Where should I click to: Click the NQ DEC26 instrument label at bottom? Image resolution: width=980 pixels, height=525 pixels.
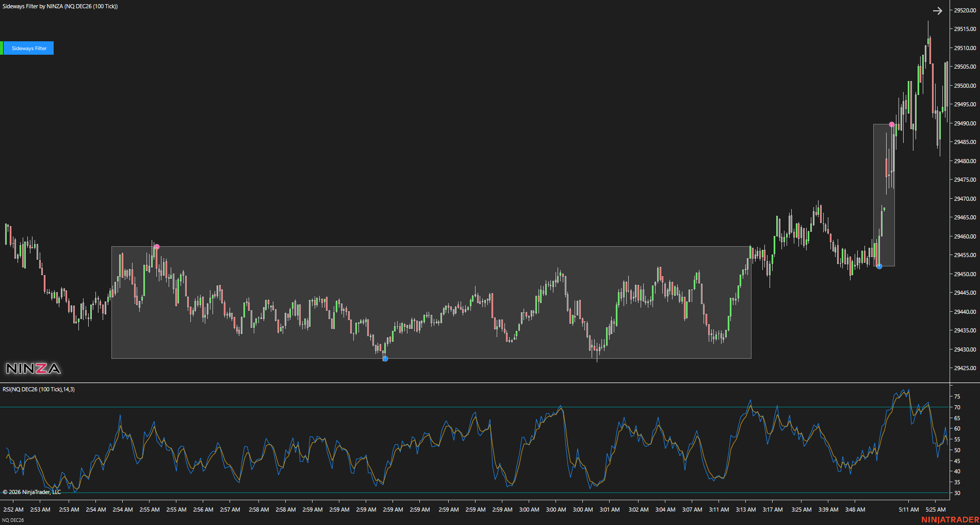(13, 520)
